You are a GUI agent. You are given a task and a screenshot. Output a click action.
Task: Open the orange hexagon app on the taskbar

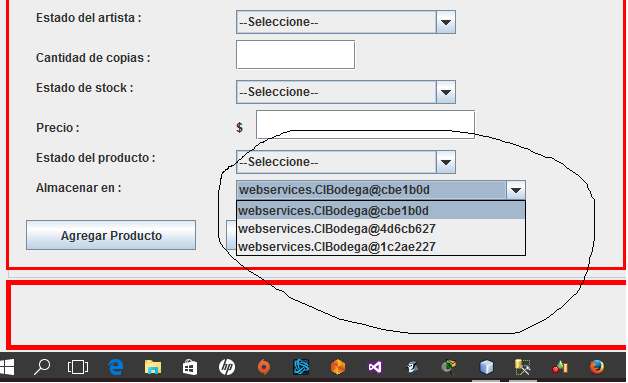338,367
